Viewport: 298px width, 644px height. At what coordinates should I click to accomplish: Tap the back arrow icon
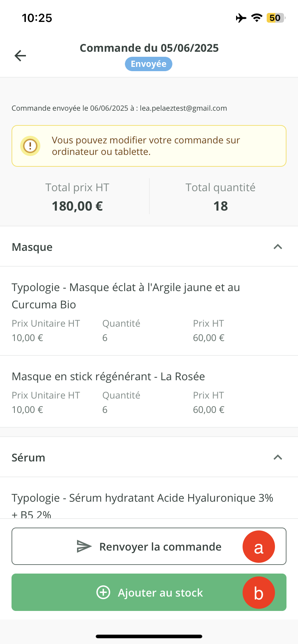click(20, 56)
